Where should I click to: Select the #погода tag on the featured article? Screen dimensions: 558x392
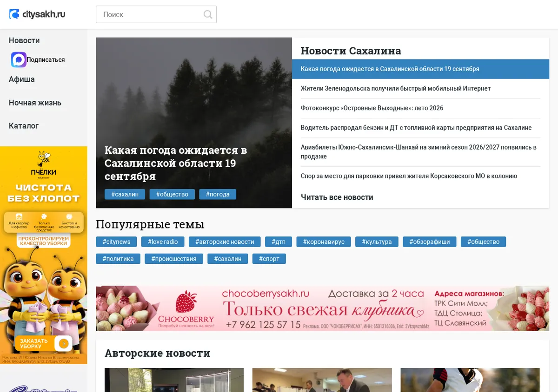[x=218, y=194]
